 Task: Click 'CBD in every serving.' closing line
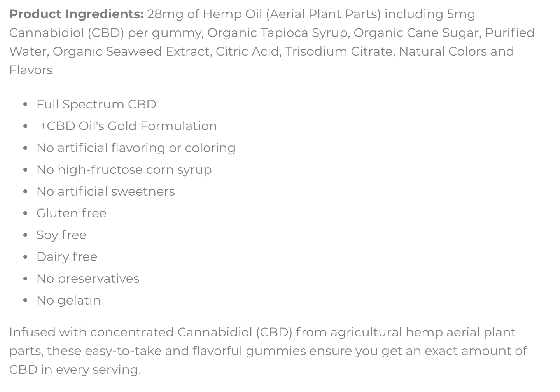pos(75,370)
